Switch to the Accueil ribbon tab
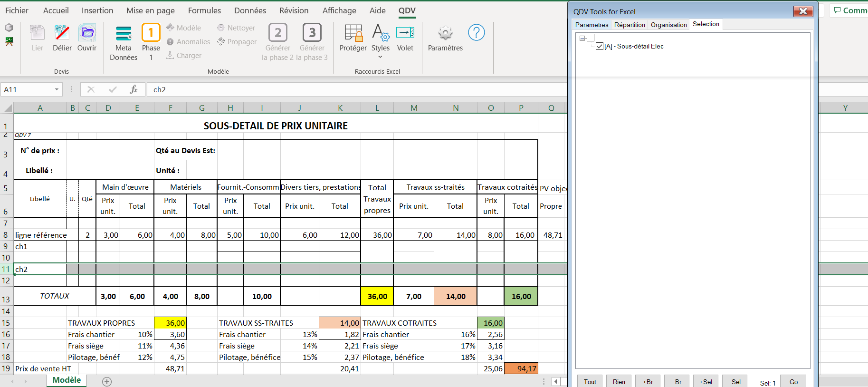Screen dimensions: 868x387 tap(56, 10)
